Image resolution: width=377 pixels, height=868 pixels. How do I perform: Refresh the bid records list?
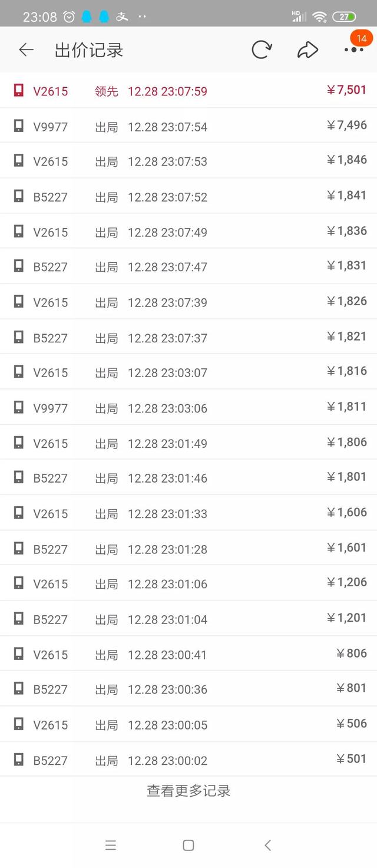click(262, 50)
